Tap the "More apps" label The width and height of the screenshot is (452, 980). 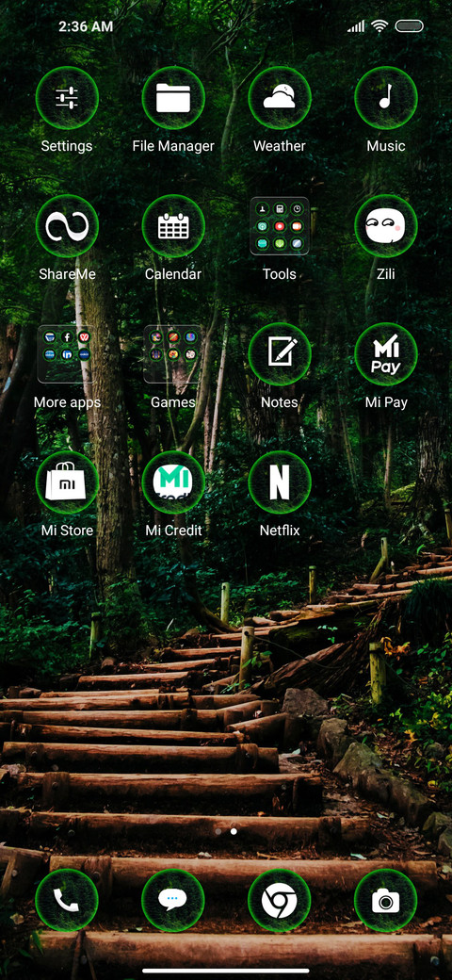tap(67, 402)
